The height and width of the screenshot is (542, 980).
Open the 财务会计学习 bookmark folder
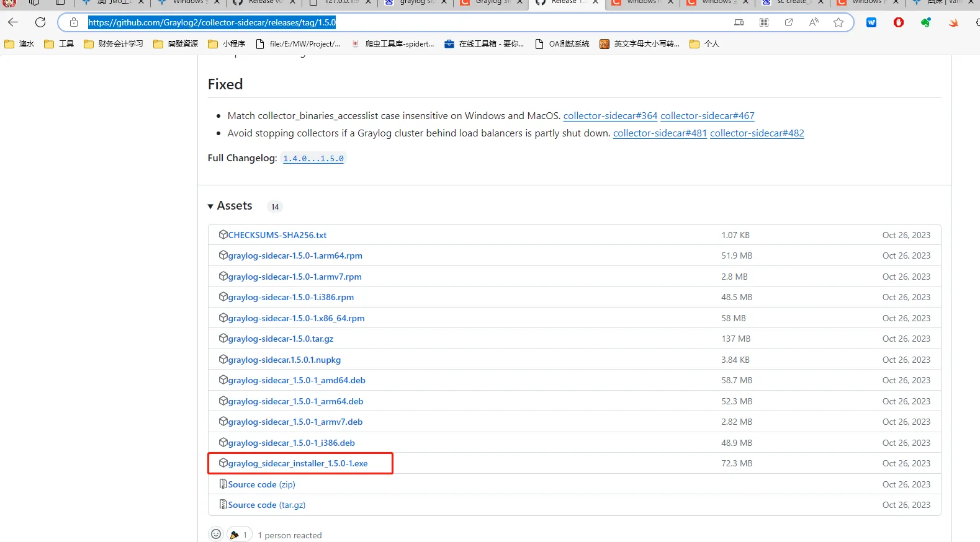pyautogui.click(x=114, y=44)
